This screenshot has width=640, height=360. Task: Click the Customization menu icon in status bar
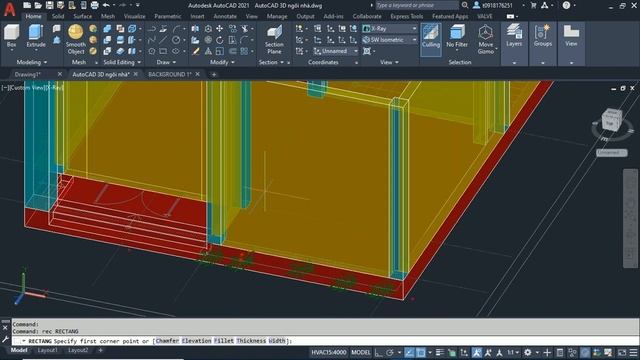pyautogui.click(x=633, y=353)
